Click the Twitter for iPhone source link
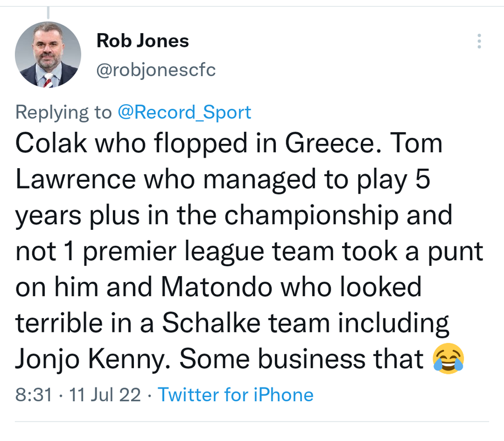 point(236,395)
